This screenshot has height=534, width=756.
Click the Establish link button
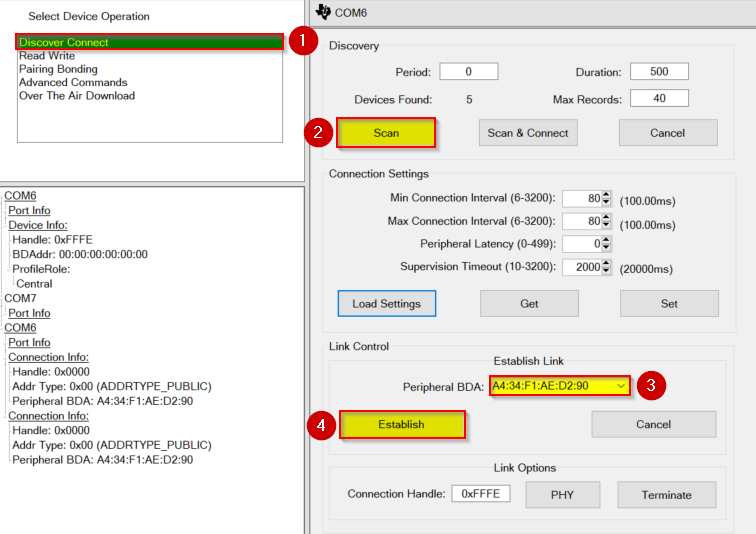pyautogui.click(x=402, y=425)
